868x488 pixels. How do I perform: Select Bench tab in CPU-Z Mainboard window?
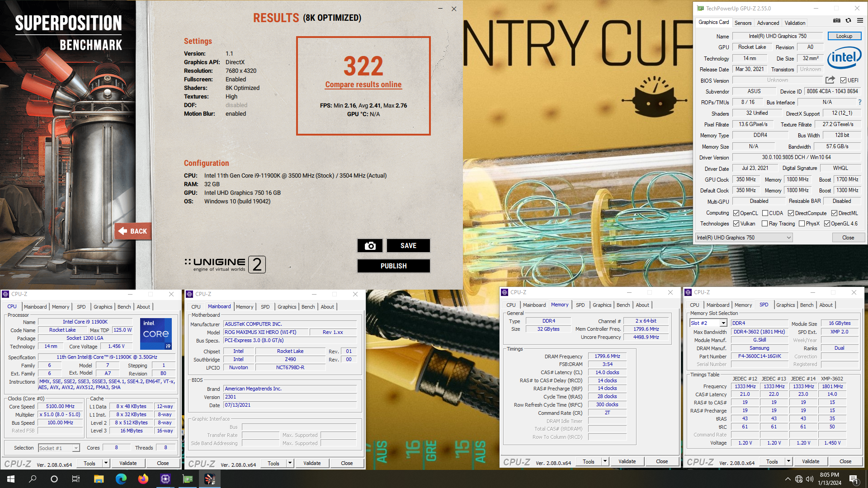[308, 307]
